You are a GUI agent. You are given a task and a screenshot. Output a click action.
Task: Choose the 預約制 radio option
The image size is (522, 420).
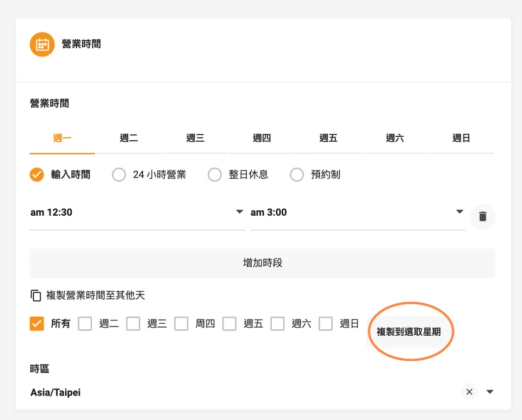pyautogui.click(x=297, y=174)
